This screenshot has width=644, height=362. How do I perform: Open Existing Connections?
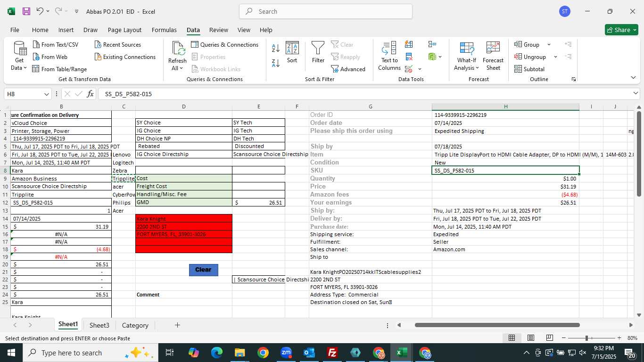[125, 57]
